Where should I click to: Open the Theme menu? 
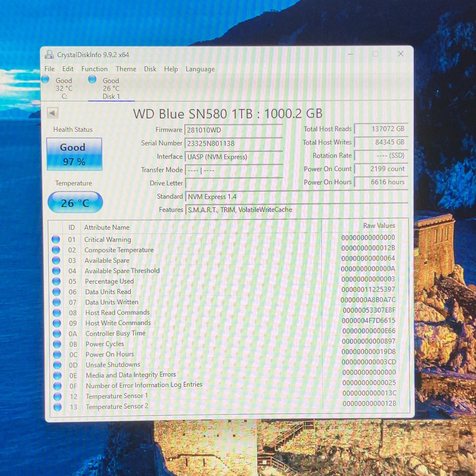126,69
